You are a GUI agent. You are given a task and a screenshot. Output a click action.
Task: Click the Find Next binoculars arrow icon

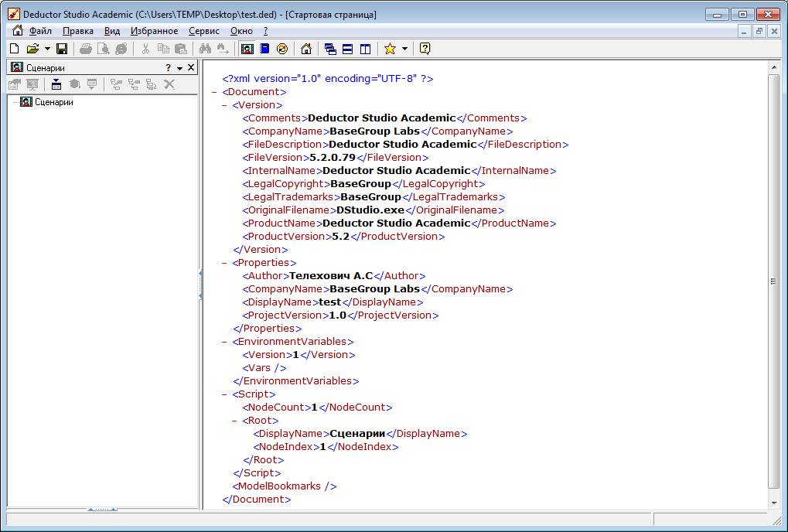[223, 49]
